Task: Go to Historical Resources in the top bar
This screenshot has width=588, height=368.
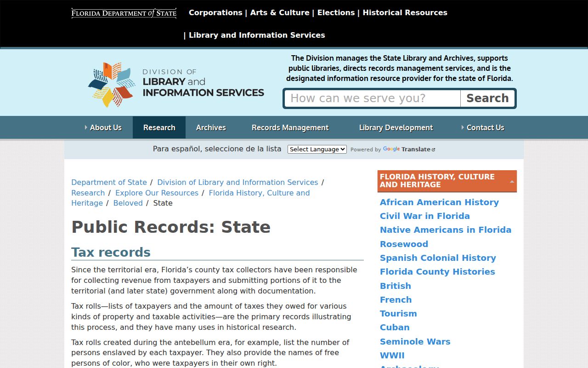Action: click(405, 12)
